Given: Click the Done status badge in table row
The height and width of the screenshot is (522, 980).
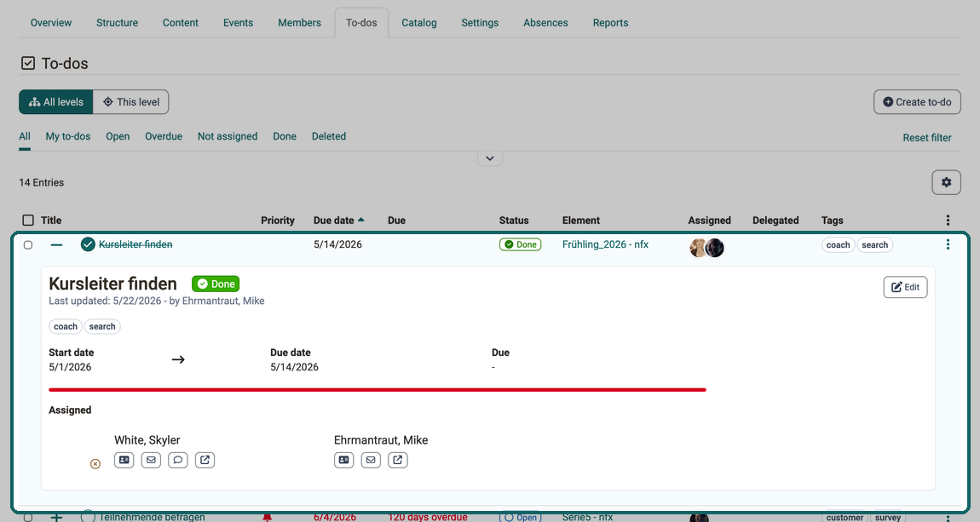Looking at the screenshot, I should (x=520, y=244).
